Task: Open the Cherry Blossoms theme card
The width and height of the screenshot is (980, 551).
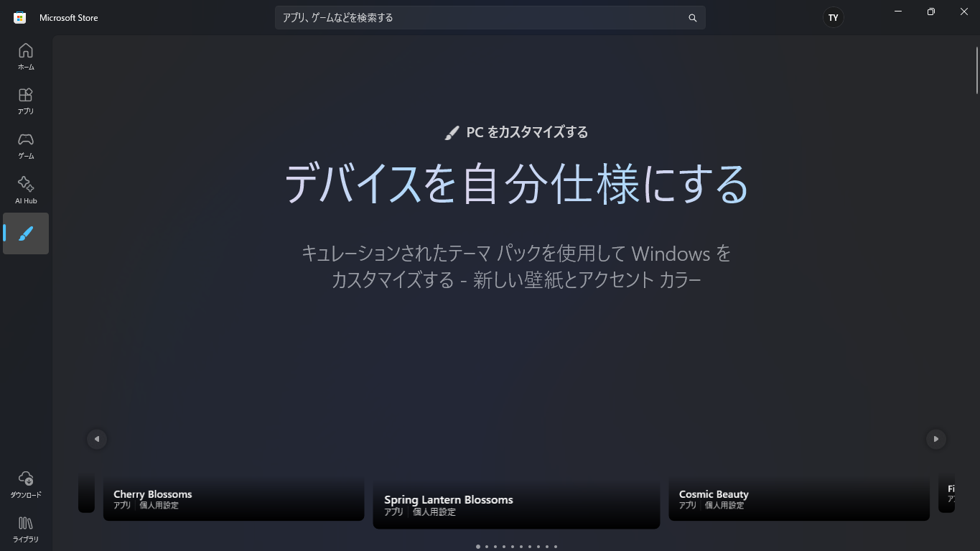Action: [x=234, y=499]
